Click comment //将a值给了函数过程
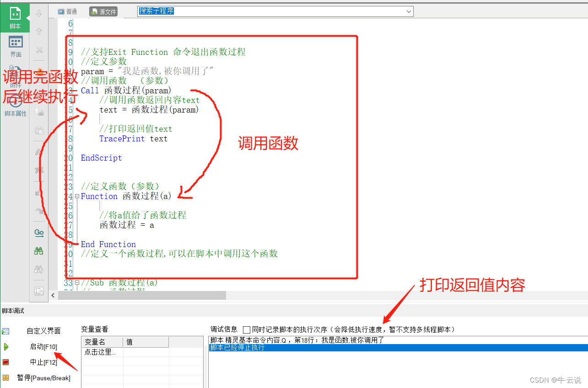This screenshot has width=588, height=388. coord(143,216)
